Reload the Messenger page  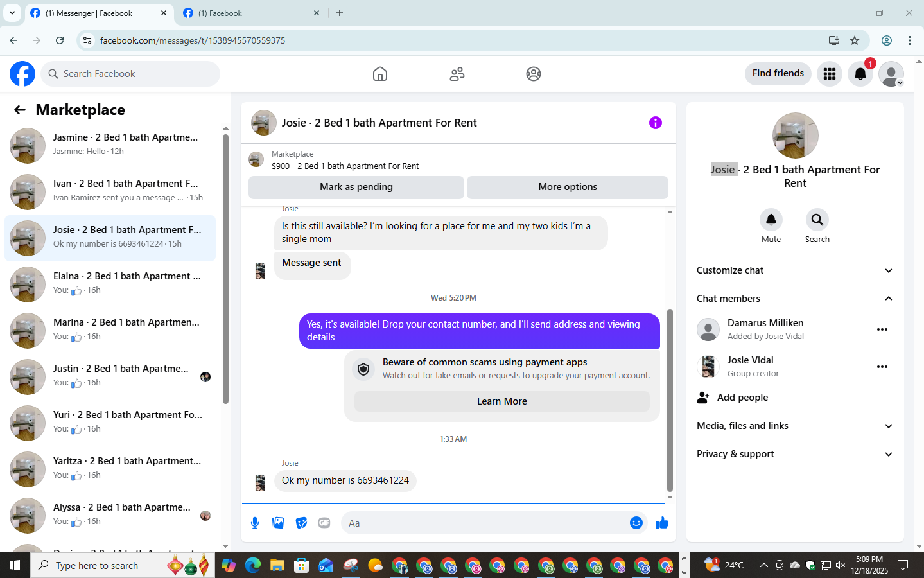pos(60,40)
